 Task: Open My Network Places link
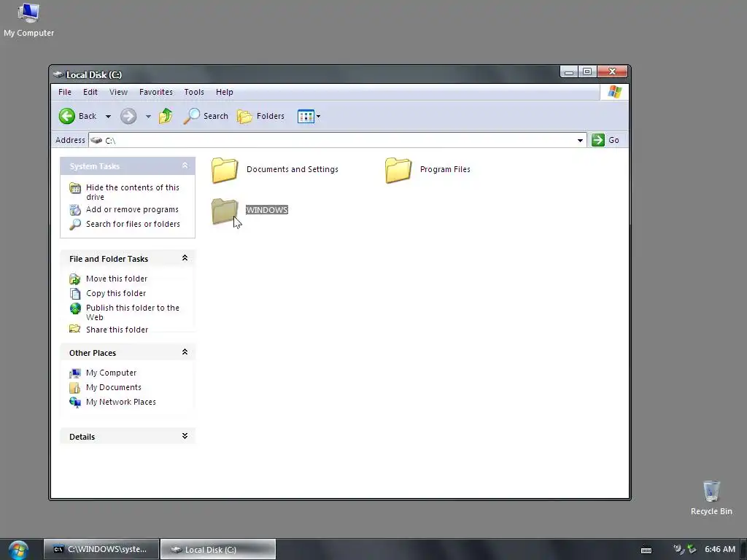121,402
